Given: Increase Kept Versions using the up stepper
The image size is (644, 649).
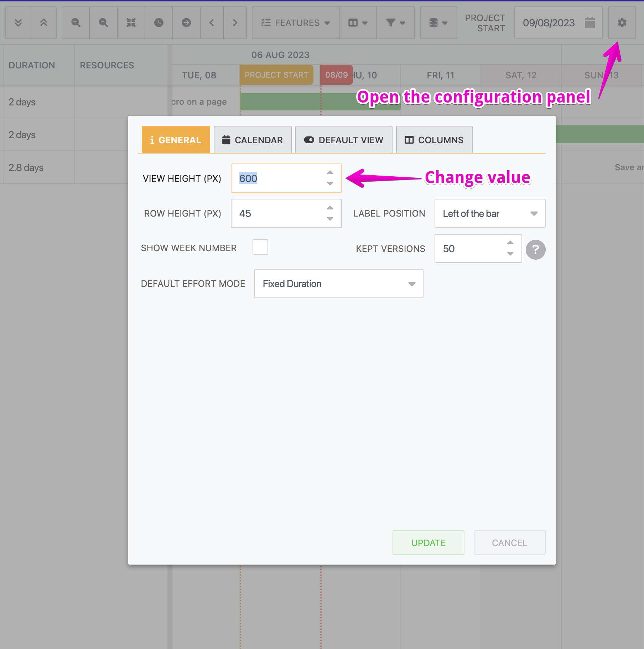Looking at the screenshot, I should tap(510, 243).
